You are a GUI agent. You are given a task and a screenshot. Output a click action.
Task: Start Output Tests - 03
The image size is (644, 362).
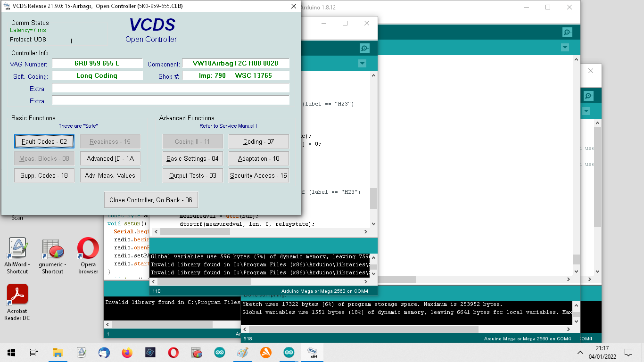click(x=193, y=175)
